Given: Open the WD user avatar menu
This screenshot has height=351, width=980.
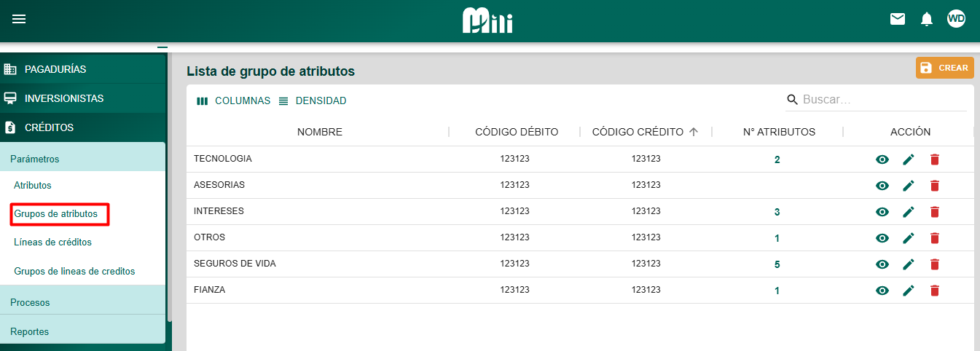Looking at the screenshot, I should pyautogui.click(x=956, y=20).
